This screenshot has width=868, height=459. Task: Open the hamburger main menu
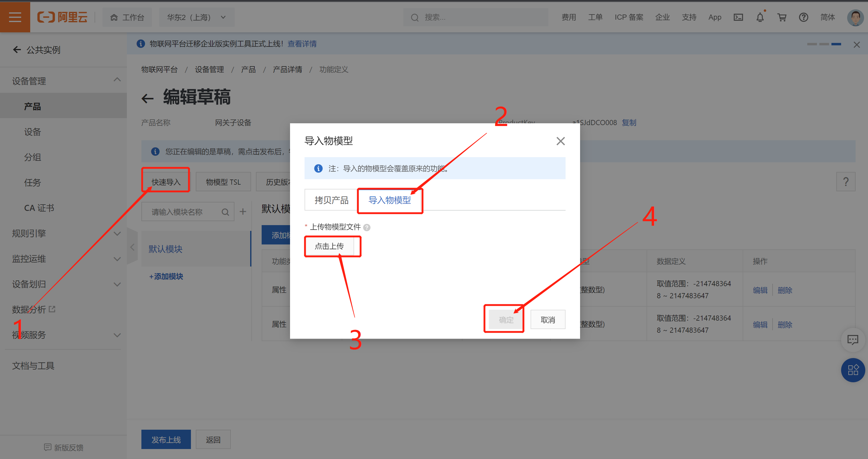coord(15,17)
